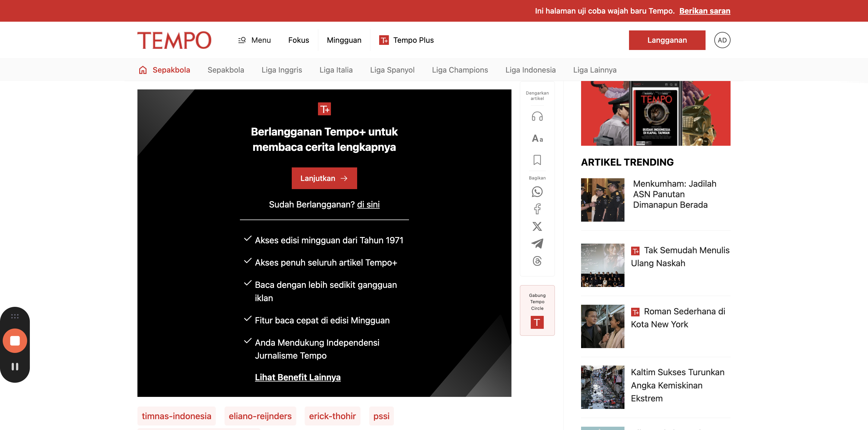Select the Liga Italia tab
868x430 pixels.
pos(336,70)
